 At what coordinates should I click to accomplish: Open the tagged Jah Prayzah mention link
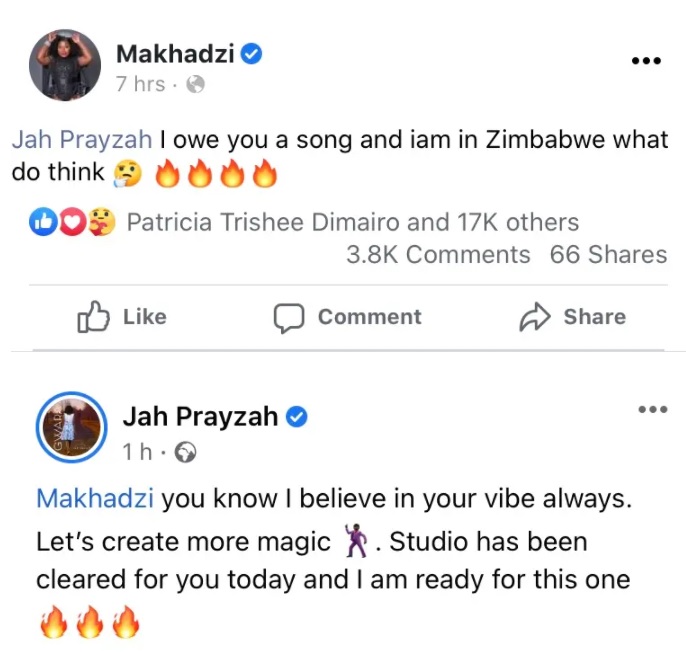click(82, 140)
